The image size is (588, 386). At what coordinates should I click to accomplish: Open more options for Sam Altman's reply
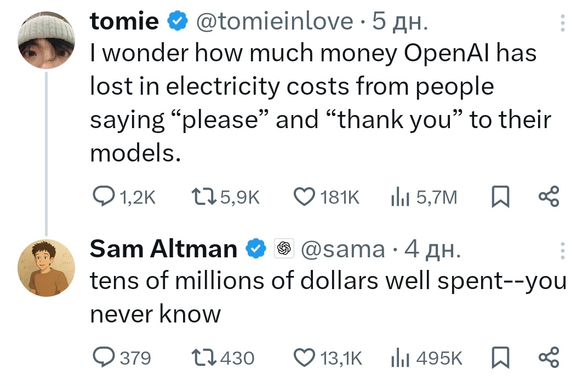561,250
